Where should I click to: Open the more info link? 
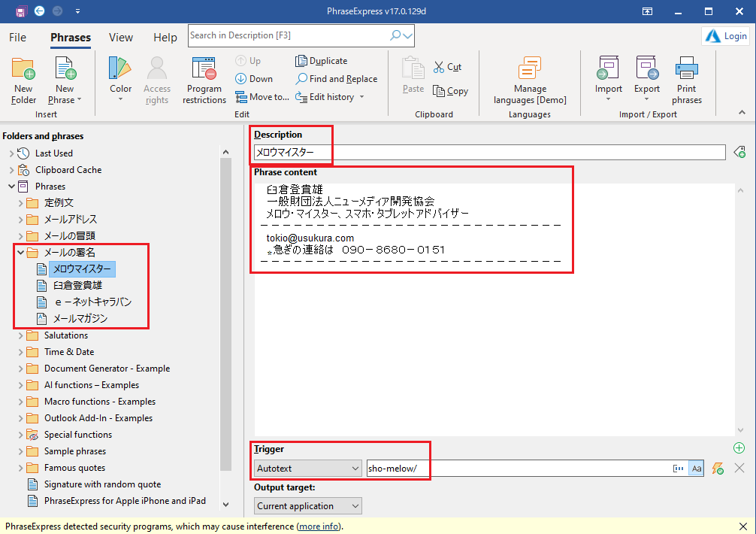[x=319, y=526]
